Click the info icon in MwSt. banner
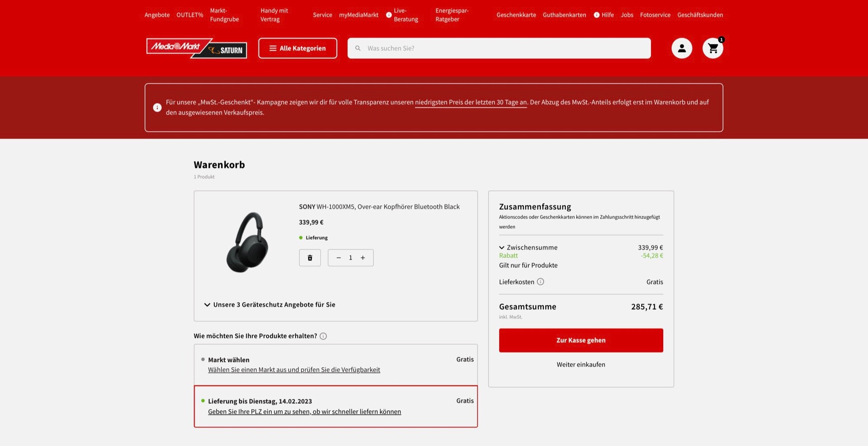Image resolution: width=868 pixels, height=446 pixels. (157, 108)
